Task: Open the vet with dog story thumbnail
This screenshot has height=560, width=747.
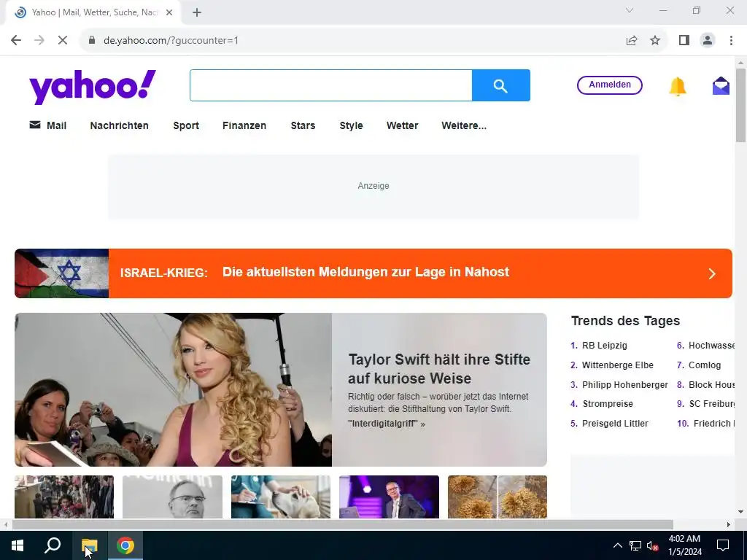Action: click(x=281, y=497)
